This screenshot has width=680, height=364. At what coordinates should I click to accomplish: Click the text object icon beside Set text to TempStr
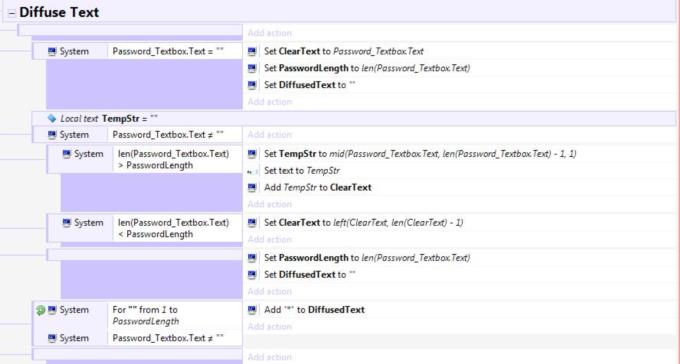pos(252,171)
